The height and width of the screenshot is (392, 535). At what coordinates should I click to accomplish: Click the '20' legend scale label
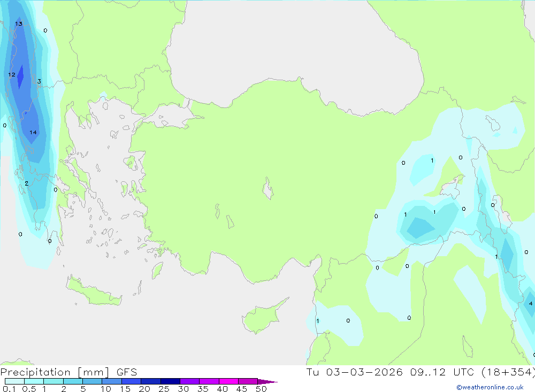[144, 389]
